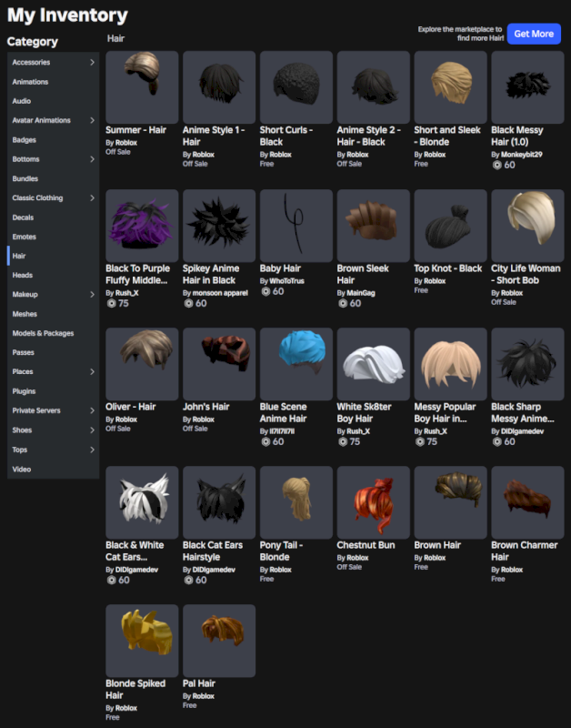Visit creator monsoon apparel's profile link
The image size is (571, 728).
pos(220,293)
